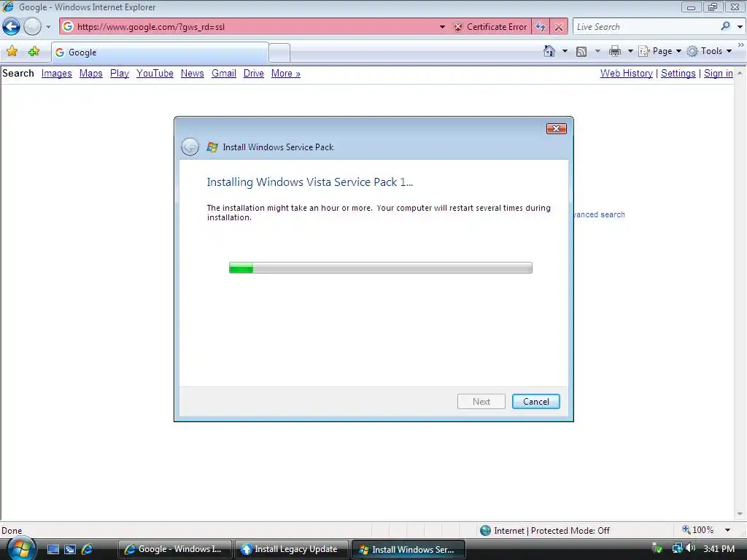Image resolution: width=747 pixels, height=560 pixels.
Task: Click the Certificate Error warning
Action: pos(490,27)
